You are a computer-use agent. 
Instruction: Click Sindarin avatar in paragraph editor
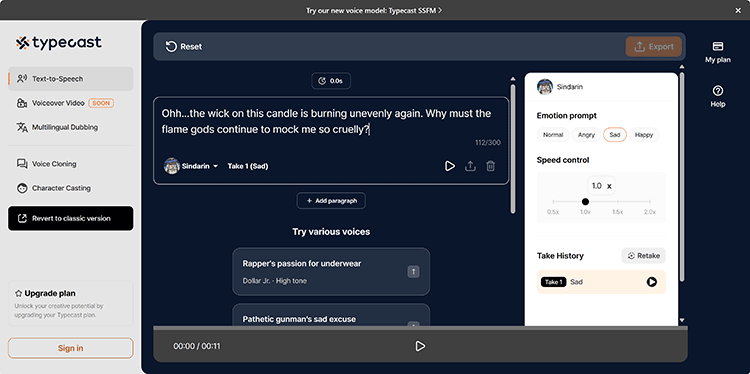[x=172, y=166]
